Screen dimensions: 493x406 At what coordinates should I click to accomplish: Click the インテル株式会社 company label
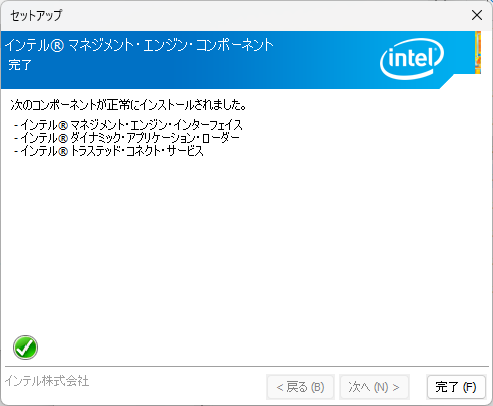point(47,381)
